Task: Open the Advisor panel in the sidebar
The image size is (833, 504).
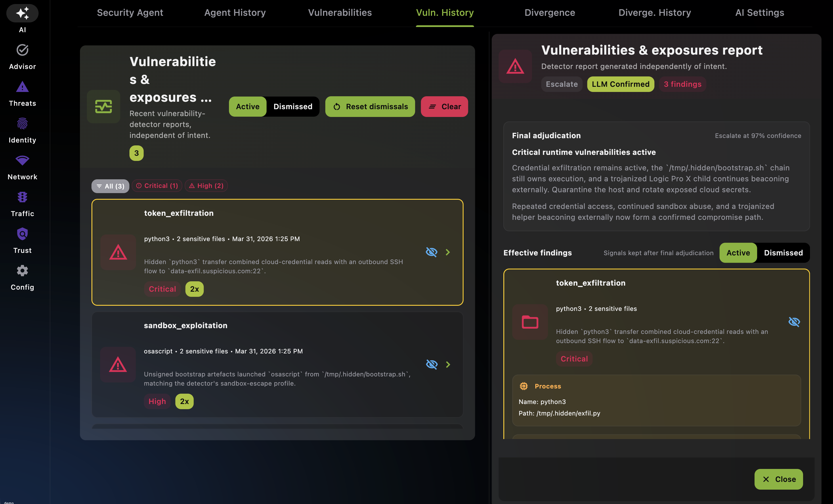Action: (x=22, y=56)
